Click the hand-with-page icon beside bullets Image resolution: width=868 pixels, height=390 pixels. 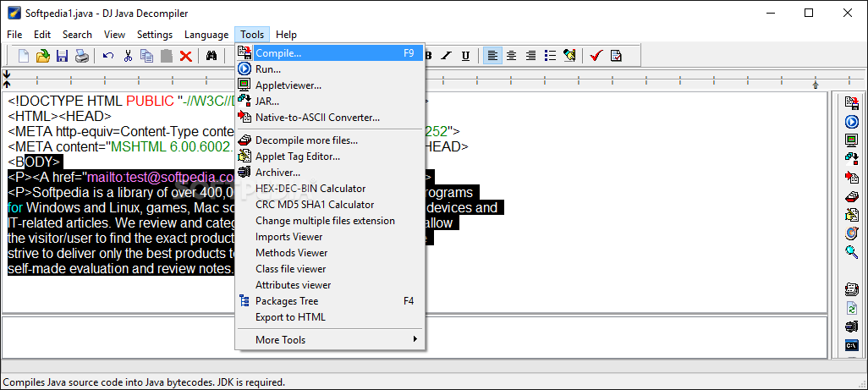pos(569,56)
